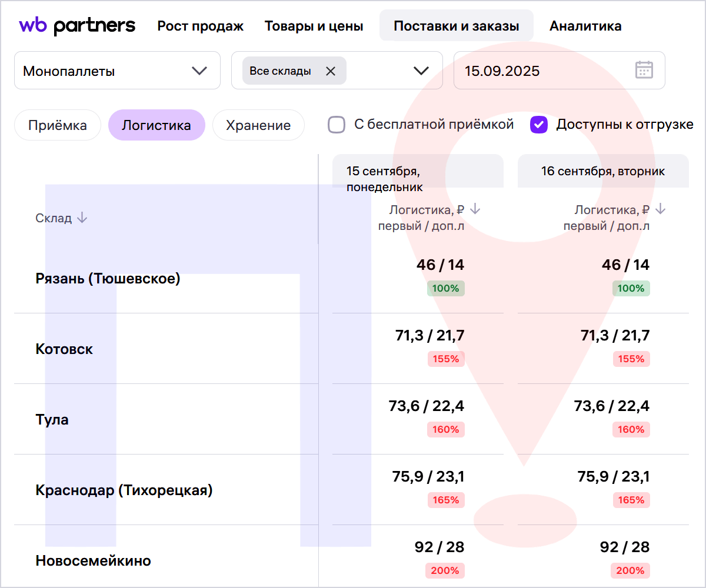Switch to 'Аналитика' menu
Screen dimensions: 706x588
tap(585, 26)
